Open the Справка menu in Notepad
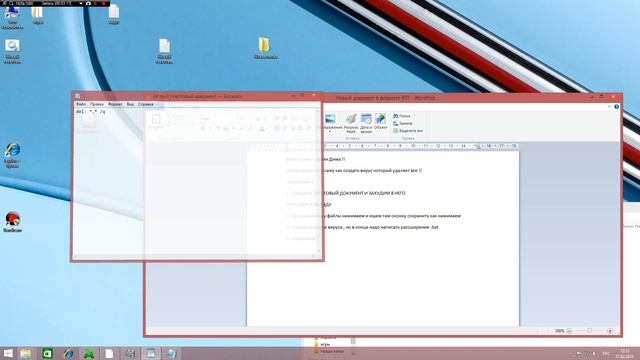 pos(145,104)
